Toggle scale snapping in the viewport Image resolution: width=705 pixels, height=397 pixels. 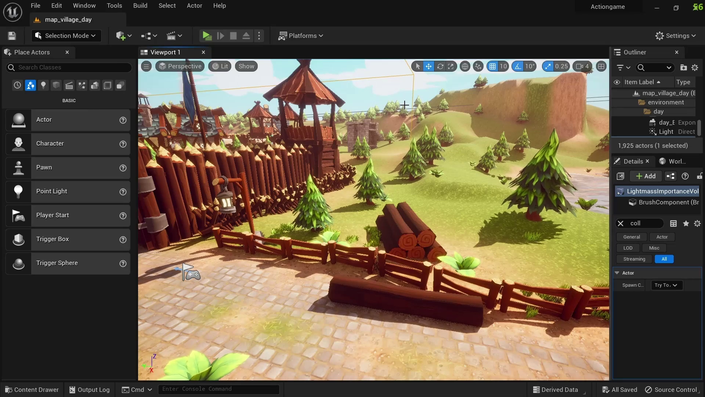548,66
